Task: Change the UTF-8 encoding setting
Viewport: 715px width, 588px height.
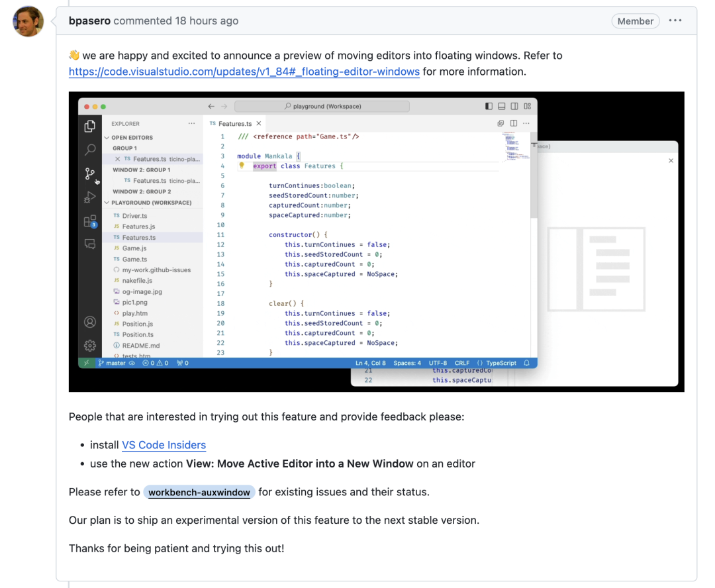Action: [x=438, y=363]
